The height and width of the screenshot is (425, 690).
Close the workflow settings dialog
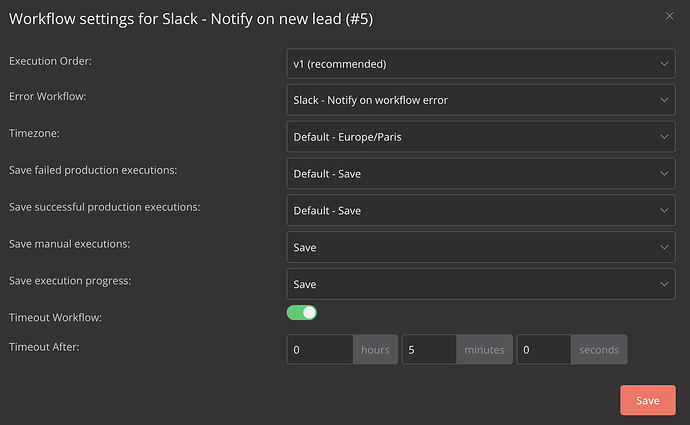click(669, 16)
